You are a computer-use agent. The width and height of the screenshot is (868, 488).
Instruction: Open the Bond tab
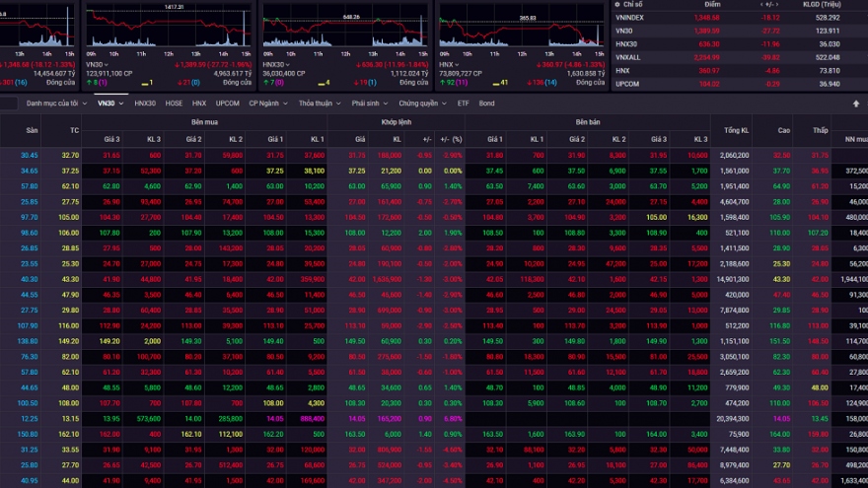[x=486, y=104]
